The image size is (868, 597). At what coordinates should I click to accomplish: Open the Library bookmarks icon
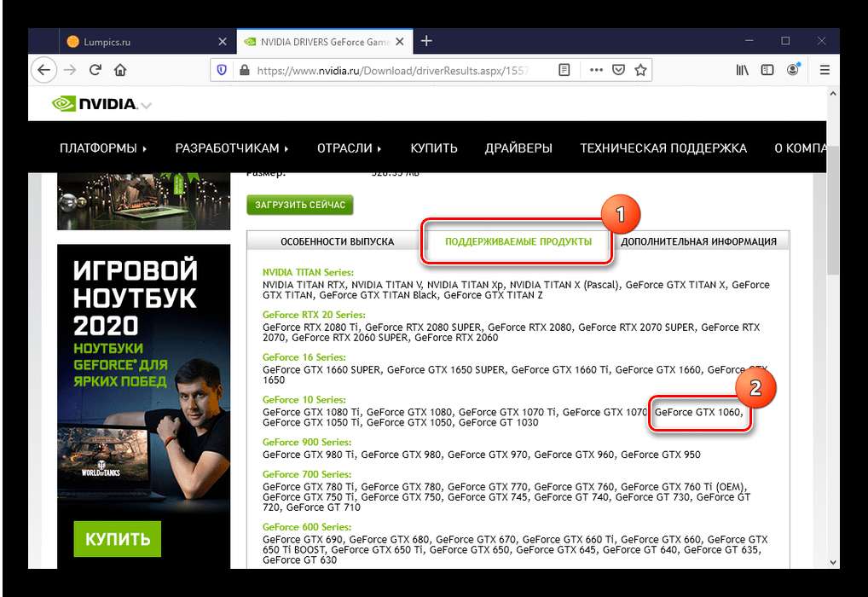(x=742, y=70)
